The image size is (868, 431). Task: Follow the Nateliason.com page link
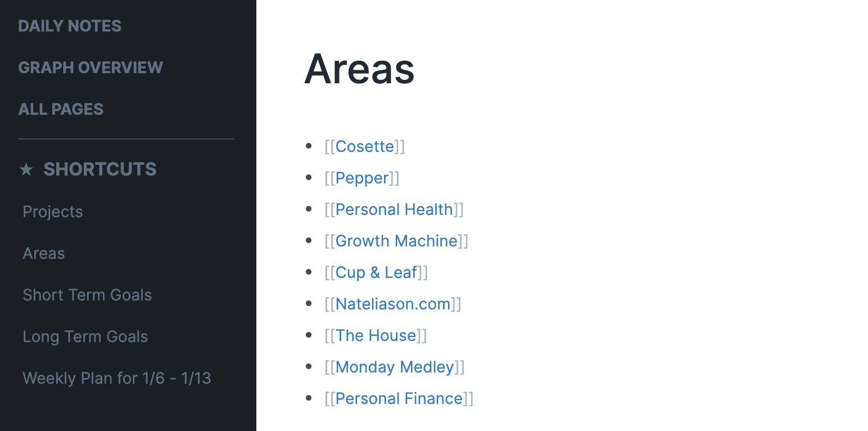[x=393, y=304]
